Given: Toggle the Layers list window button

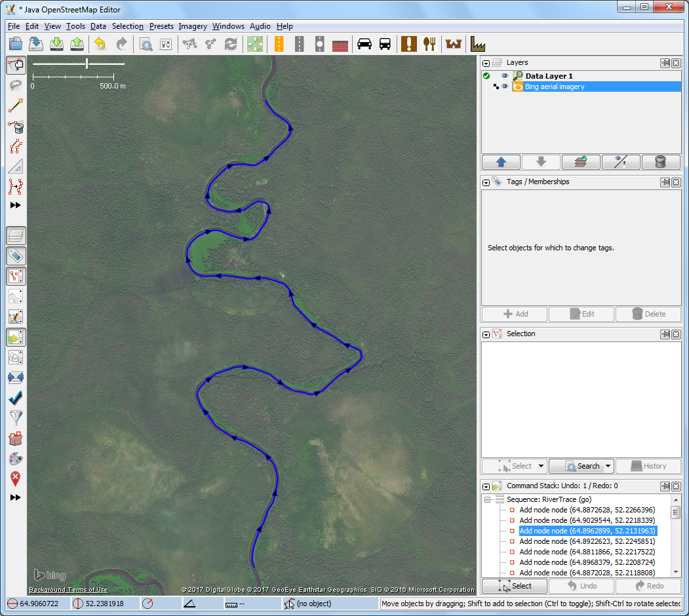Looking at the screenshot, I should 16,235.
